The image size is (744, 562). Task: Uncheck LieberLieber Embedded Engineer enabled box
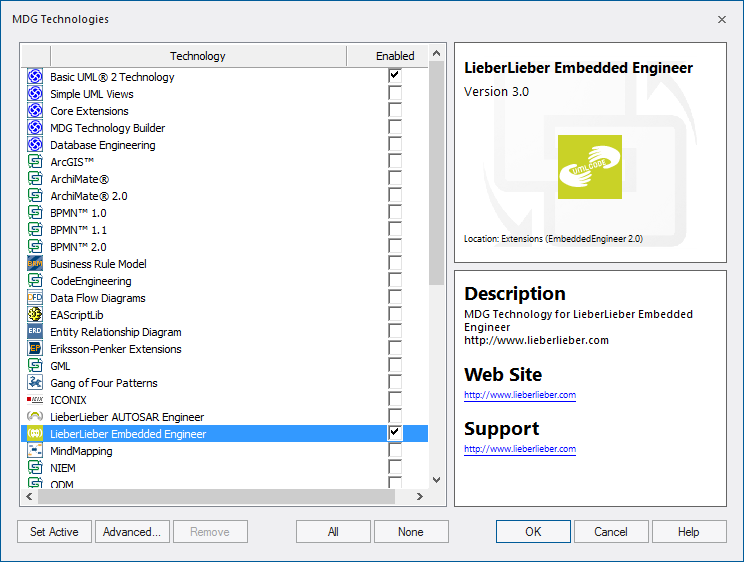point(395,433)
